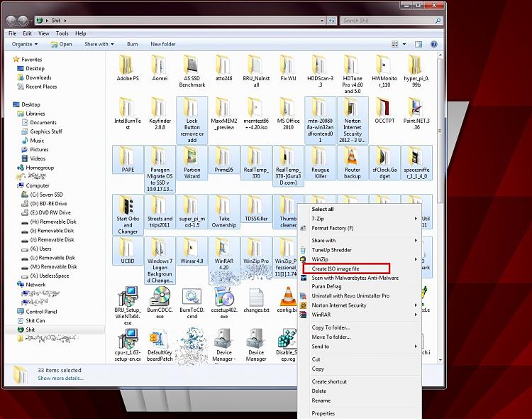Select the UCBD folder
This screenshot has height=419, width=532.
click(x=128, y=251)
